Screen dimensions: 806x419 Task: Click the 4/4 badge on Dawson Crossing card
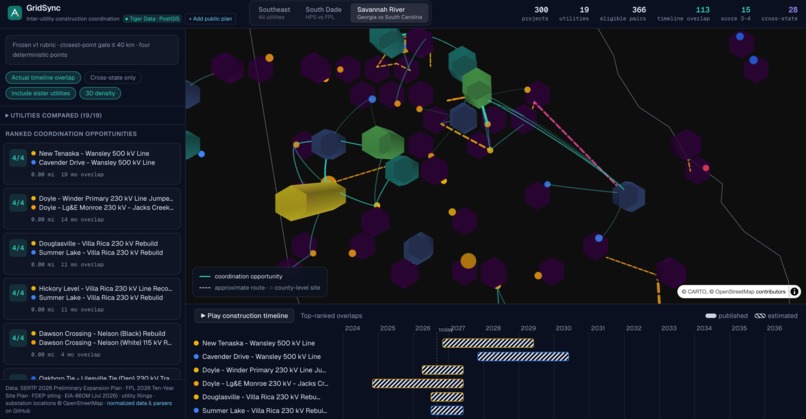[x=18, y=338]
